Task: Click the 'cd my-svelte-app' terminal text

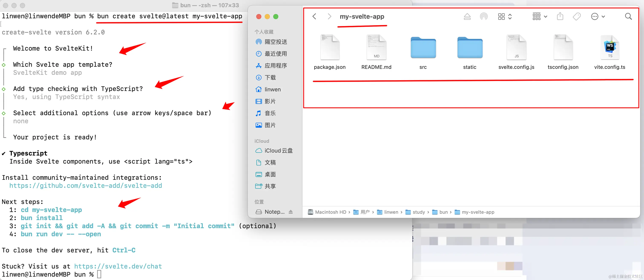Action: (51, 210)
